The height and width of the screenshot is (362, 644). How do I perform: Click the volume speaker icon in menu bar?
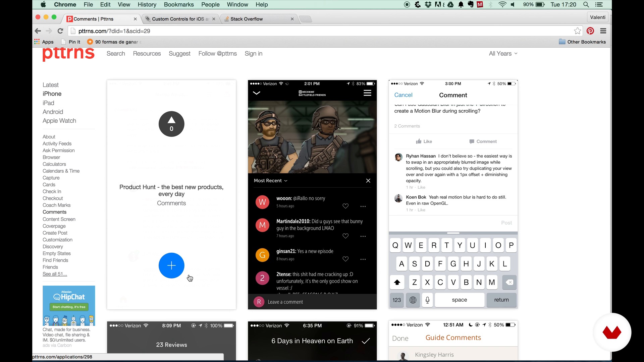(x=513, y=5)
